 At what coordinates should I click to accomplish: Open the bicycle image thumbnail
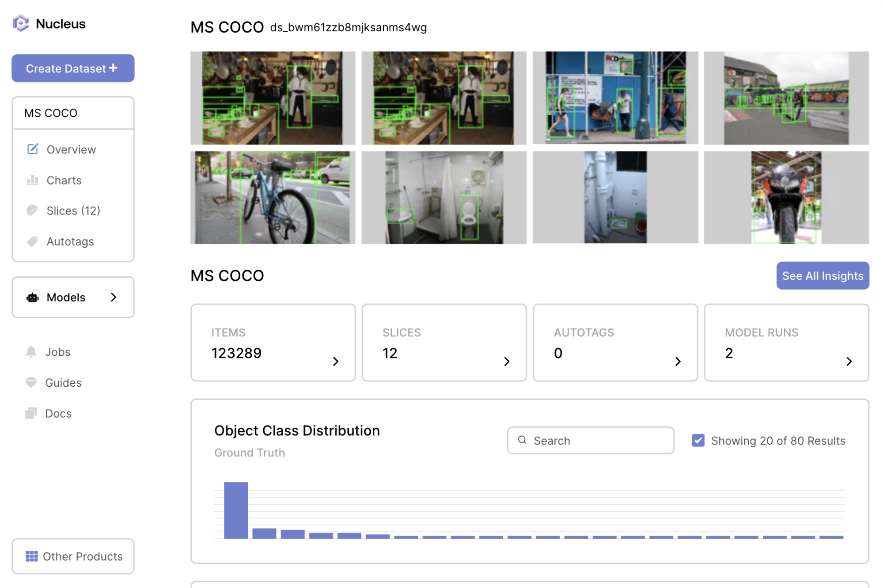click(272, 197)
